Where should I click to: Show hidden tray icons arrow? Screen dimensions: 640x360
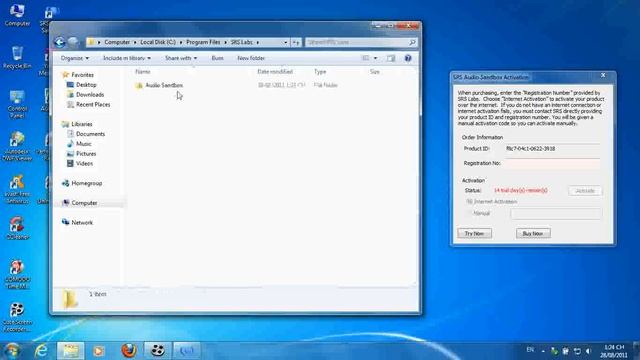(543, 351)
